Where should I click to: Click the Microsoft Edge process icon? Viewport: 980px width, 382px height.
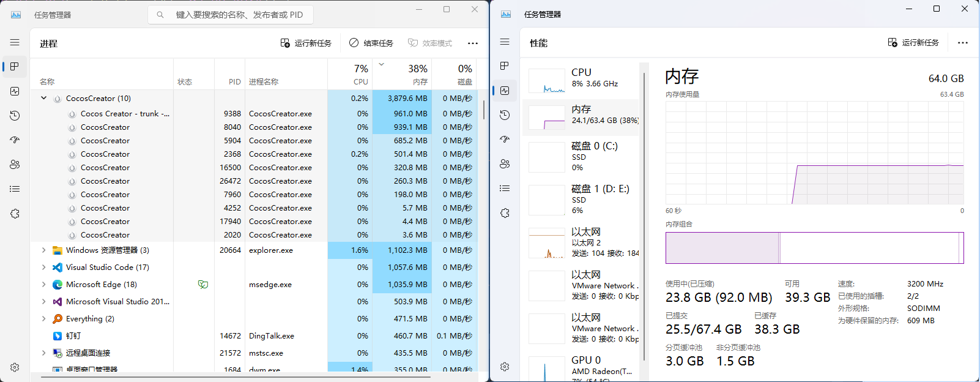point(58,284)
